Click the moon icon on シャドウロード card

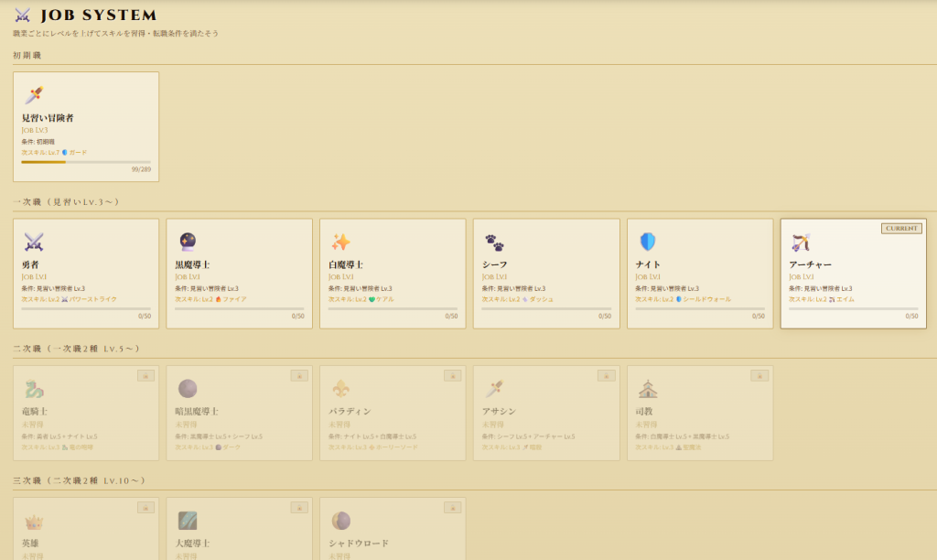tap(340, 521)
